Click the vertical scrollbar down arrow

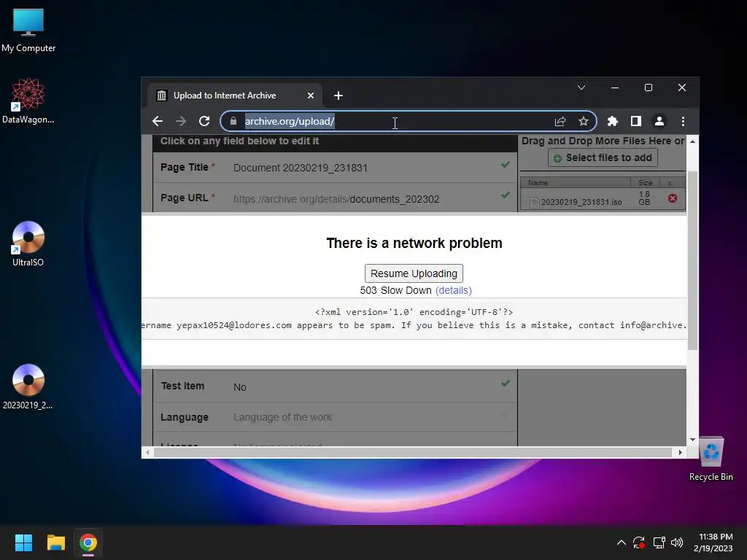click(693, 440)
